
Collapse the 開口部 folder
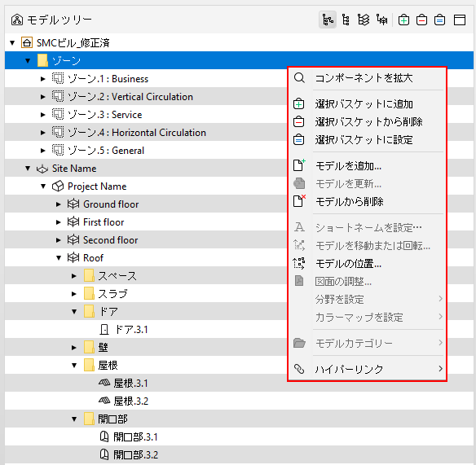[x=74, y=419]
